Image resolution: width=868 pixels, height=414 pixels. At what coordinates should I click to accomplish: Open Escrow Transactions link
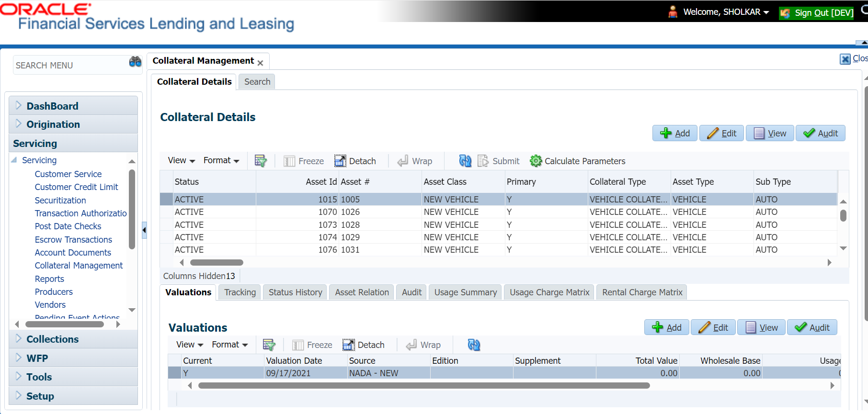point(73,240)
